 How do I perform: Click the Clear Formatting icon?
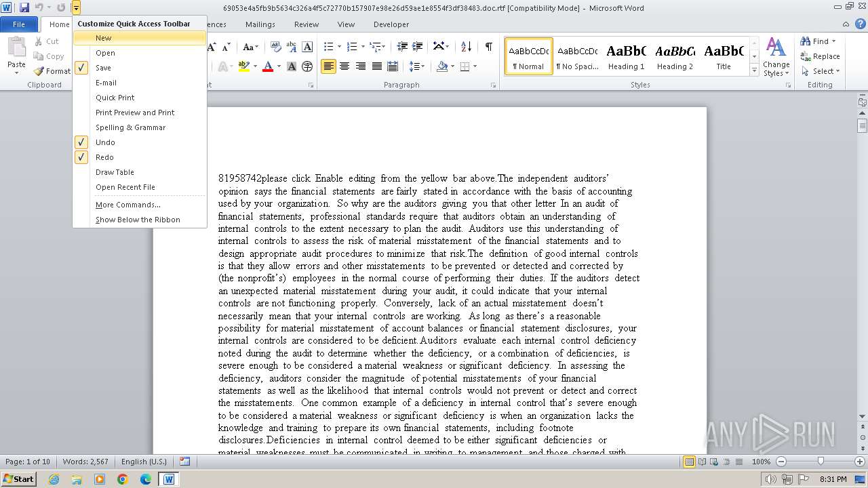(x=276, y=47)
